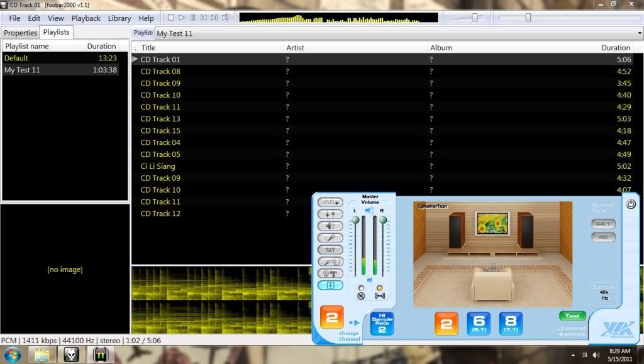Select the Default playlist
The width and height of the screenshot is (644, 364).
[x=61, y=58]
